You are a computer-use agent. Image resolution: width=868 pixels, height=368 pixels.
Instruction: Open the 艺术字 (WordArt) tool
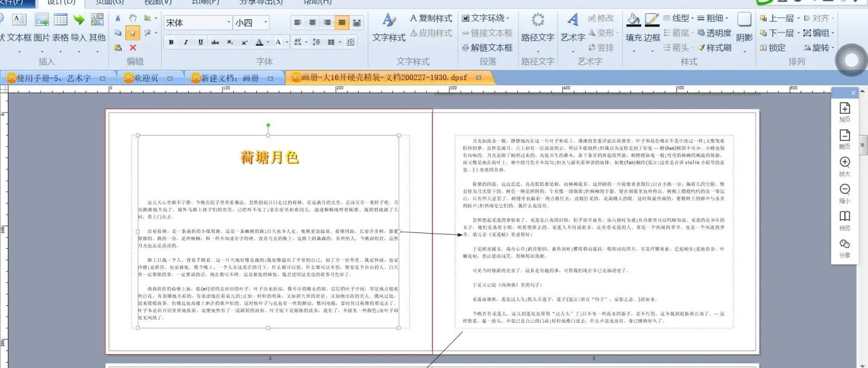click(x=573, y=27)
